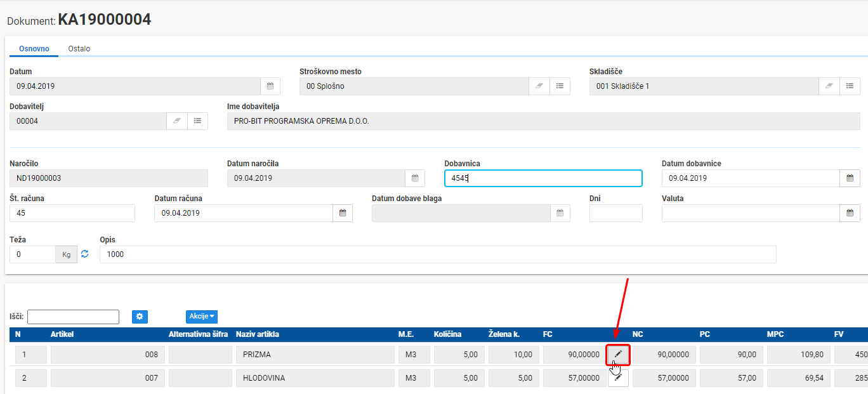Open calendar for Datum računa
Screen dimensions: 868x394
(343, 213)
